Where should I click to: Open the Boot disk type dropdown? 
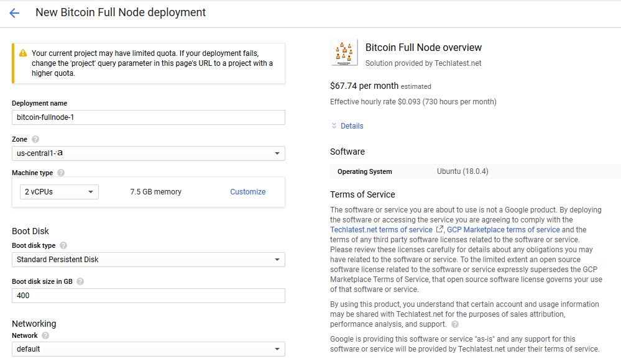(x=149, y=260)
